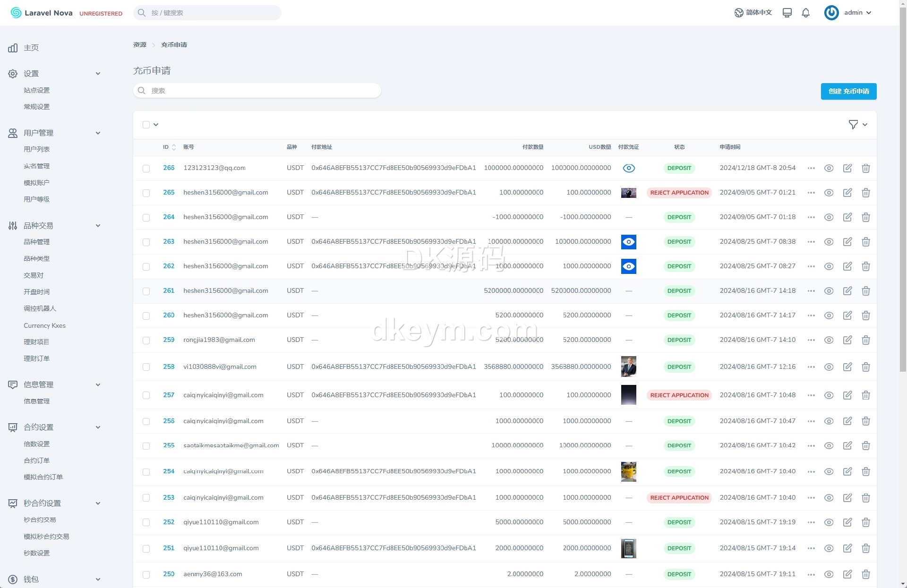Check the checkbox for row 266
The height and width of the screenshot is (588, 907).
pyautogui.click(x=146, y=169)
